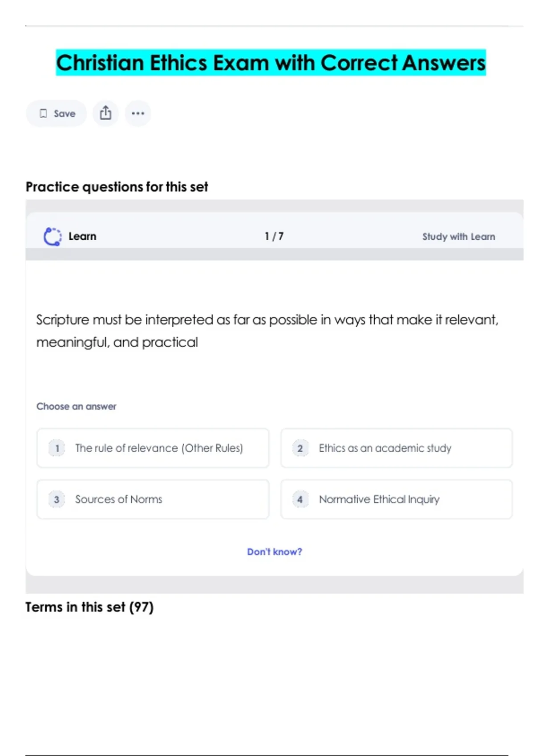Click the share icon button
534x756 pixels.
(x=105, y=113)
